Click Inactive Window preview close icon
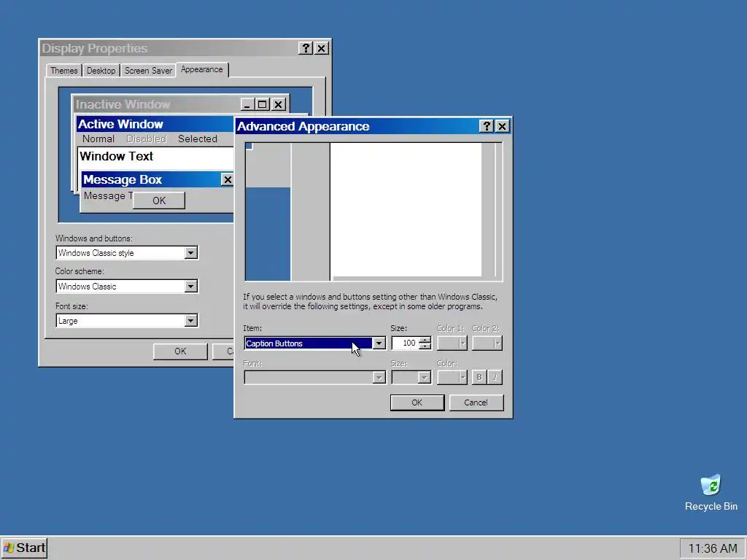Screen dimensions: 747x560 [x=279, y=104]
